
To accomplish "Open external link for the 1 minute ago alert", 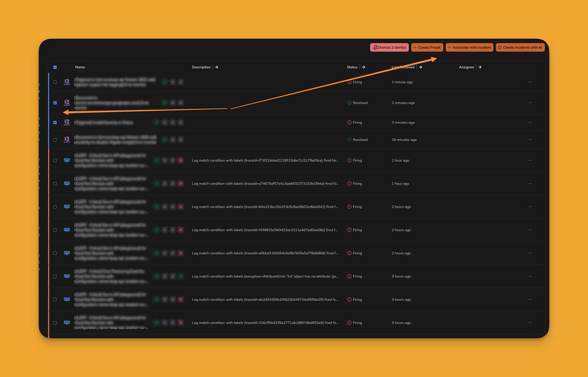I will (165, 82).
